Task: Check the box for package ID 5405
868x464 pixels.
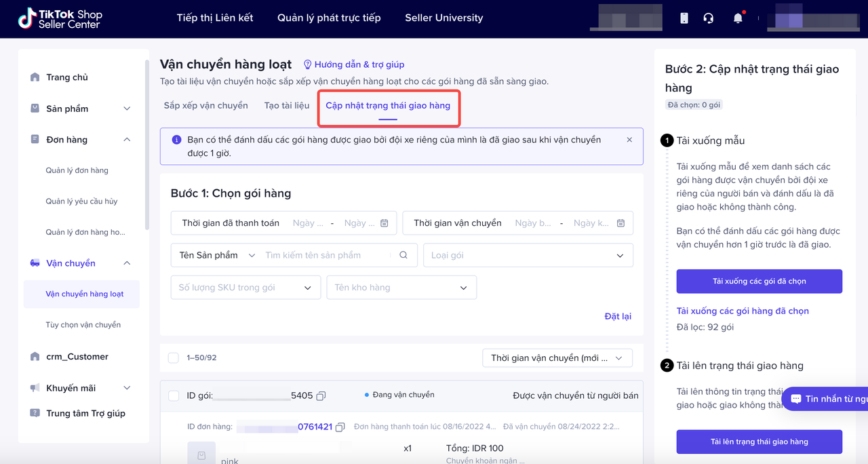Action: 174,395
